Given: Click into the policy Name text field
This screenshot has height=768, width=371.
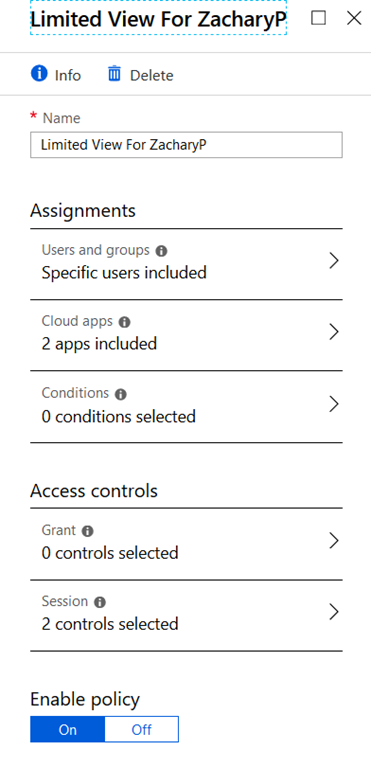Looking at the screenshot, I should [x=186, y=144].
